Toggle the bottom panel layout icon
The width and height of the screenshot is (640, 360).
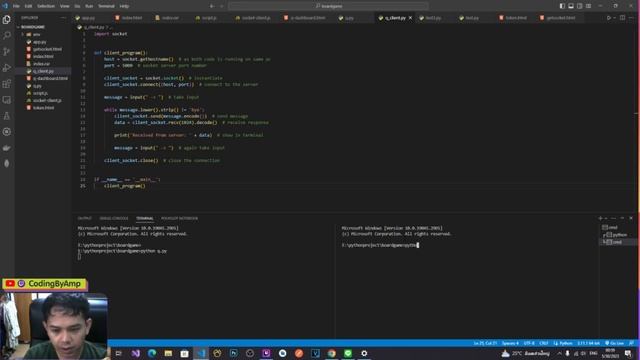[x=571, y=6]
